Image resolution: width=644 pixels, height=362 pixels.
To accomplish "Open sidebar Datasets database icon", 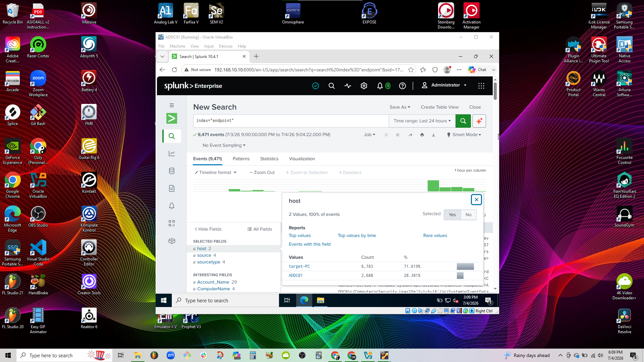I will 172,171.
